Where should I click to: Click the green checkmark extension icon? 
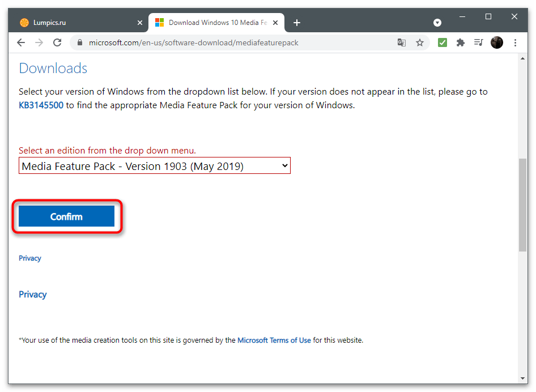click(x=443, y=42)
